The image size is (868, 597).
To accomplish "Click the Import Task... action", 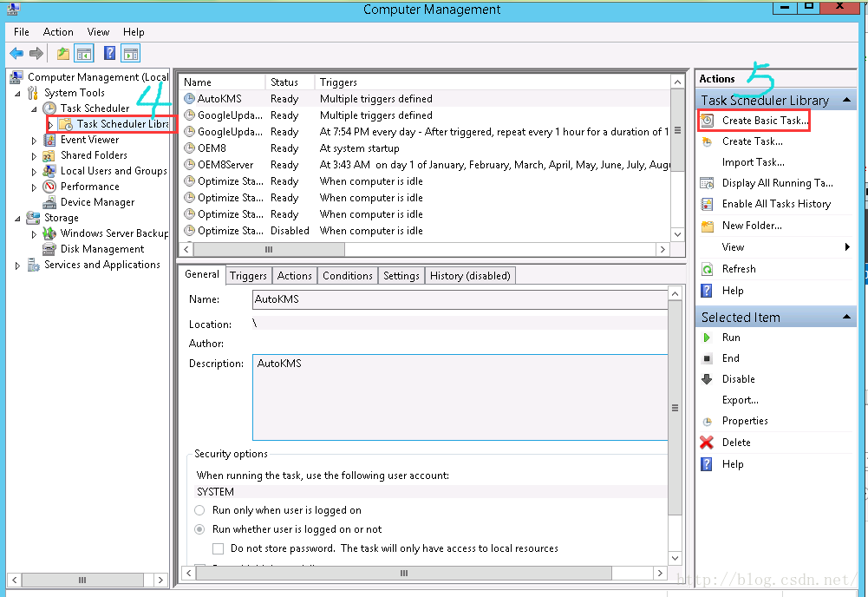I will coord(753,162).
